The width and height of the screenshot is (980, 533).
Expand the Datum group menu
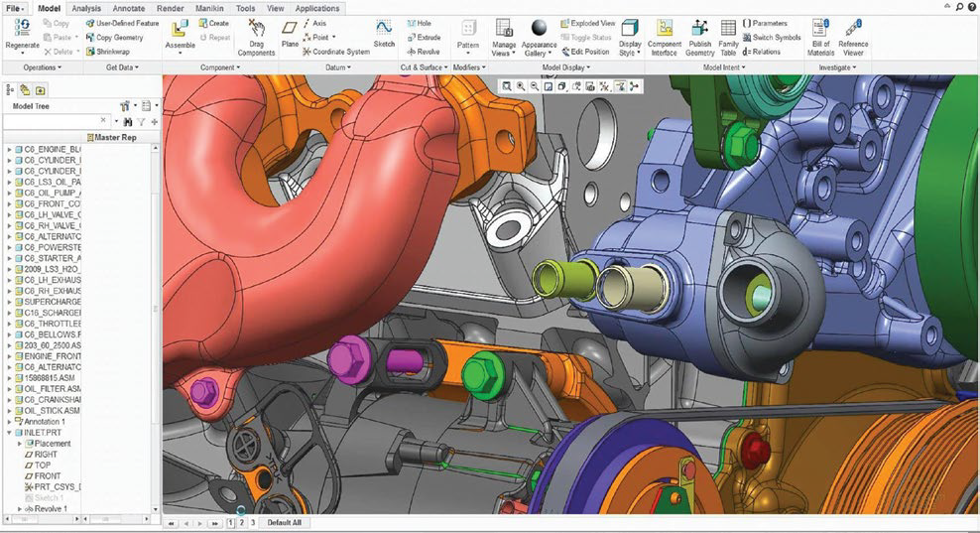tap(338, 67)
